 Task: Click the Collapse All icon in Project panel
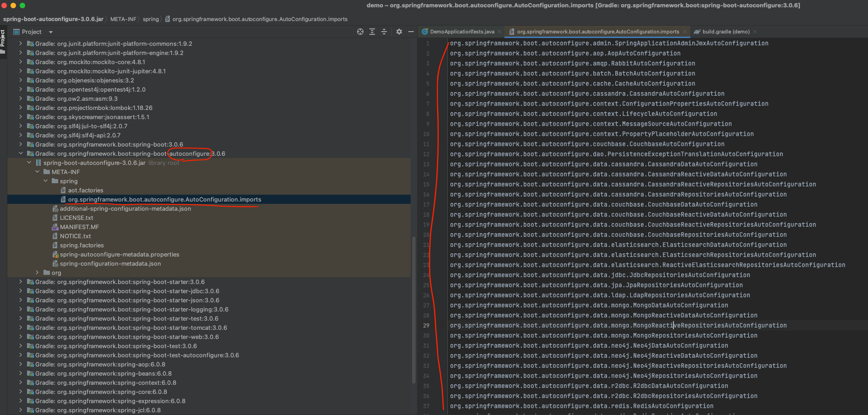[384, 32]
